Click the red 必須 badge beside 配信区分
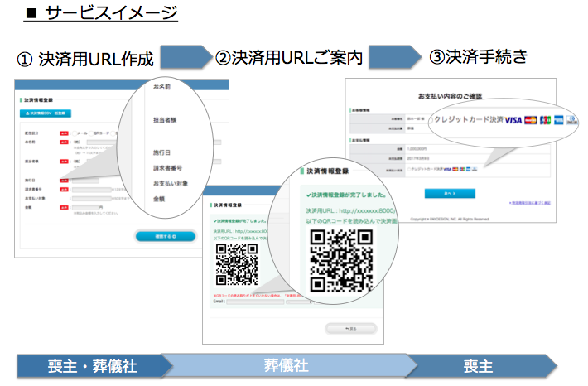The image size is (588, 386). pyautogui.click(x=64, y=133)
